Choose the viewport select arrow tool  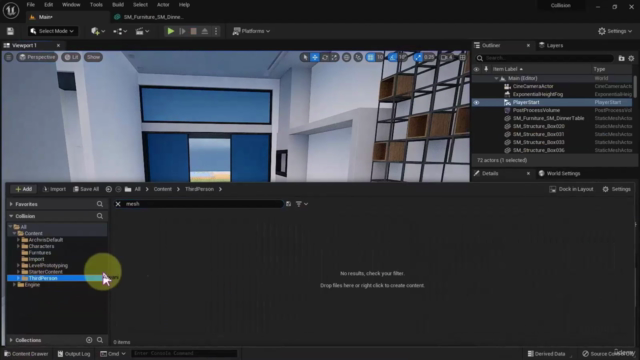pyautogui.click(x=305, y=58)
